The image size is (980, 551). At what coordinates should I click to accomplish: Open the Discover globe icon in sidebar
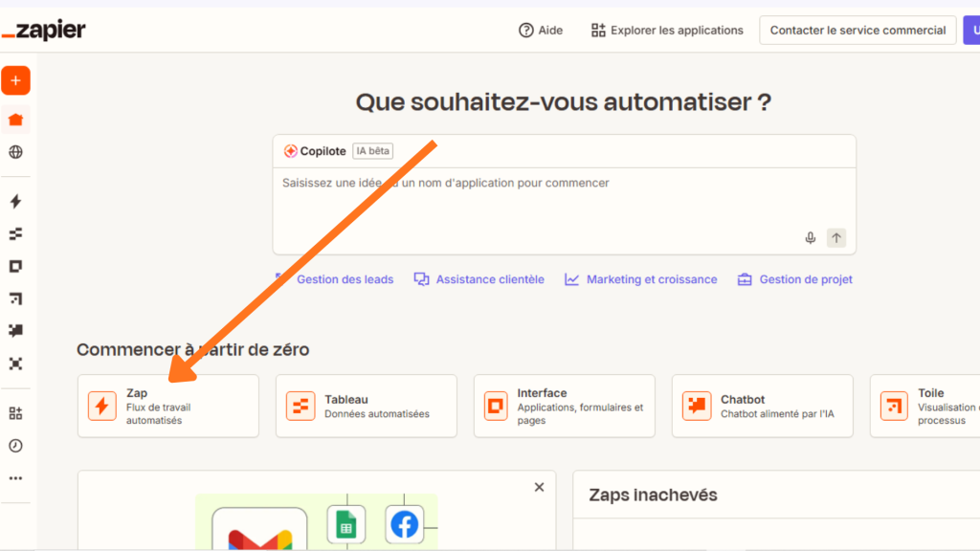[15, 151]
